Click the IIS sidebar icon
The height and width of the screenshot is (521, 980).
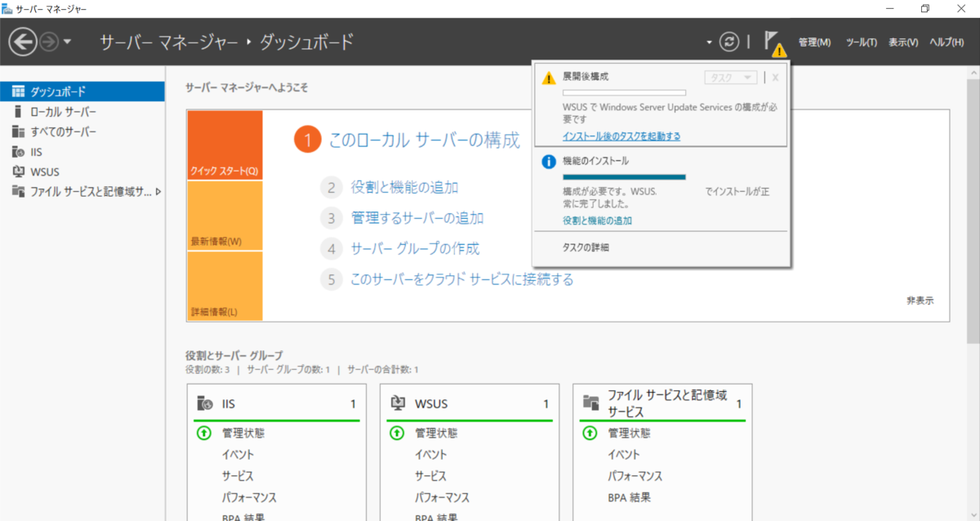(x=18, y=152)
